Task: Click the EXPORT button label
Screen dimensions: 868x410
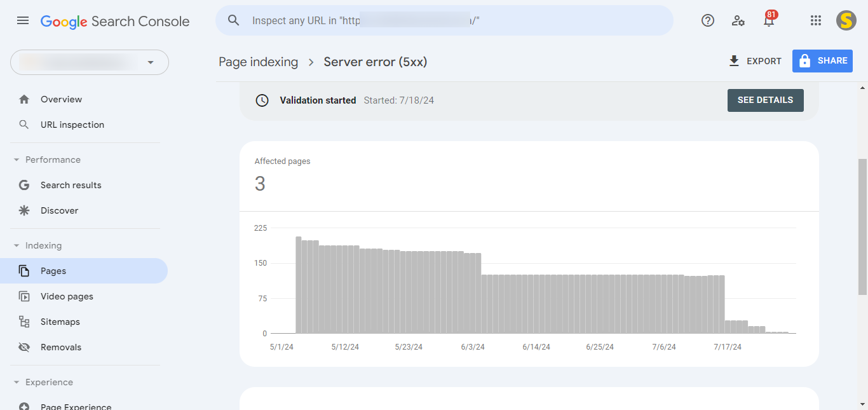Action: [764, 61]
